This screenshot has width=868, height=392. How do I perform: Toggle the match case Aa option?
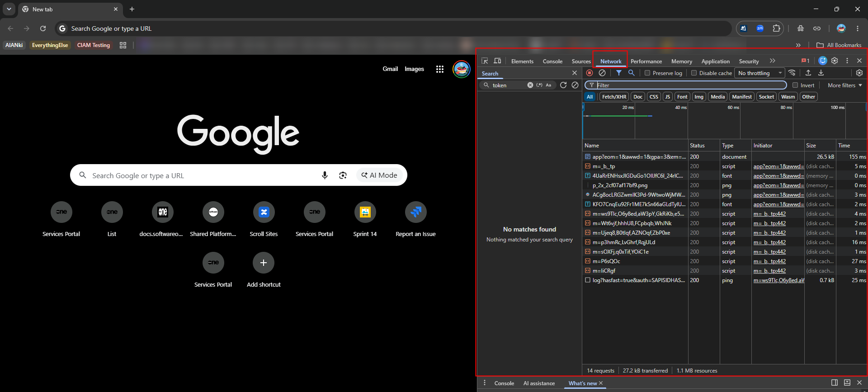point(548,85)
